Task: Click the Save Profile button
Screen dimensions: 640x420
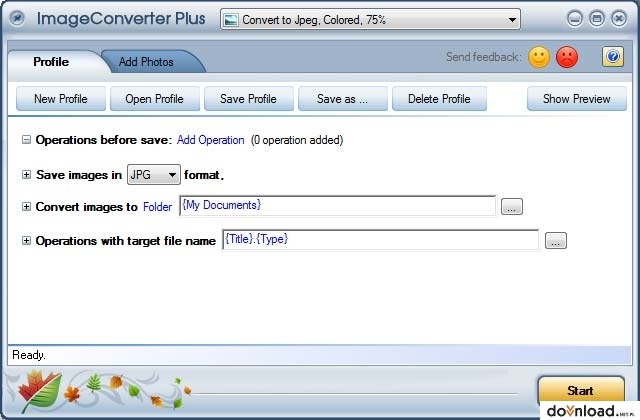Action: [x=249, y=99]
